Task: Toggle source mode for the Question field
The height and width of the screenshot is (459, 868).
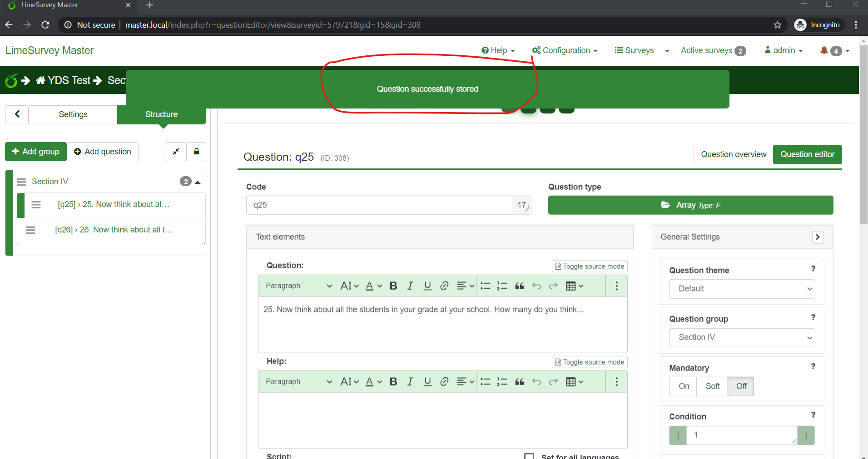Action: click(x=590, y=267)
